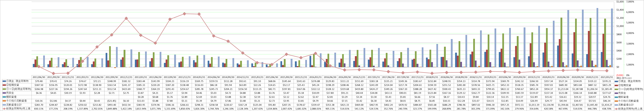Select the 2011/06/30 date column header
The image size is (644, 111).
[39, 77]
